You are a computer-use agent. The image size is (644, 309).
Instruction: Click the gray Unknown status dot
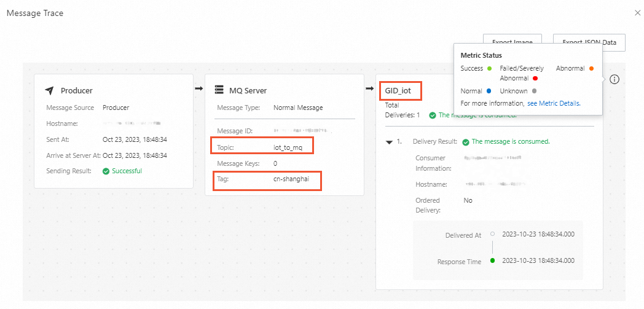click(x=534, y=91)
